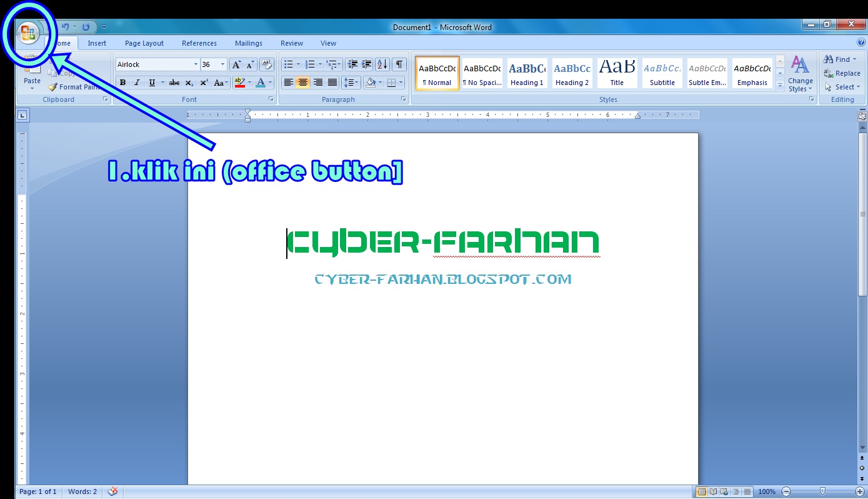Click the Increase Indent icon
868x499 pixels.
click(367, 64)
